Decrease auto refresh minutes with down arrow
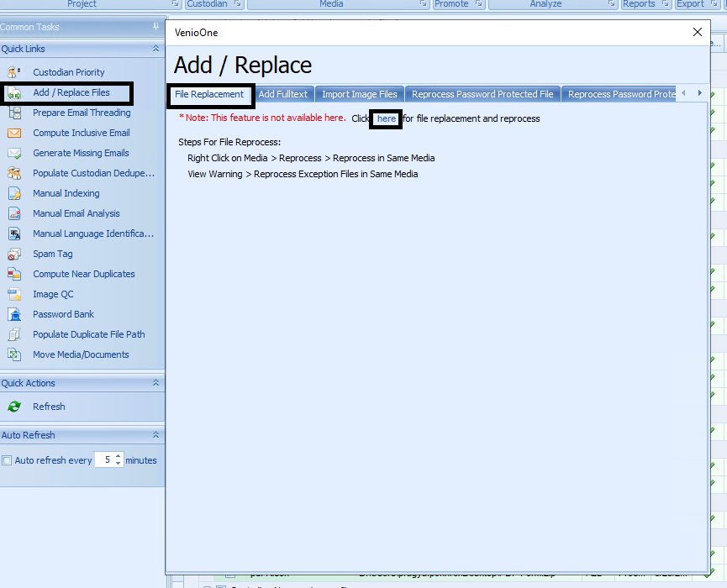The image size is (727, 588). pyautogui.click(x=119, y=463)
